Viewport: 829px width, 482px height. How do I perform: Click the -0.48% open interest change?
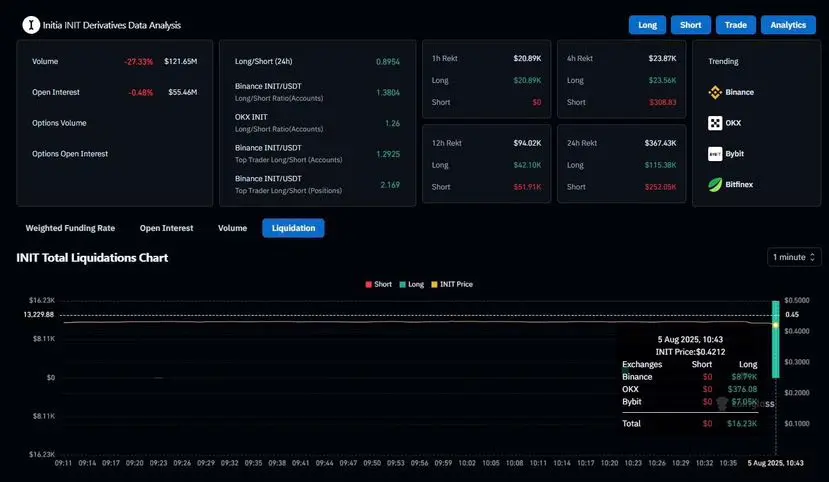click(x=141, y=92)
